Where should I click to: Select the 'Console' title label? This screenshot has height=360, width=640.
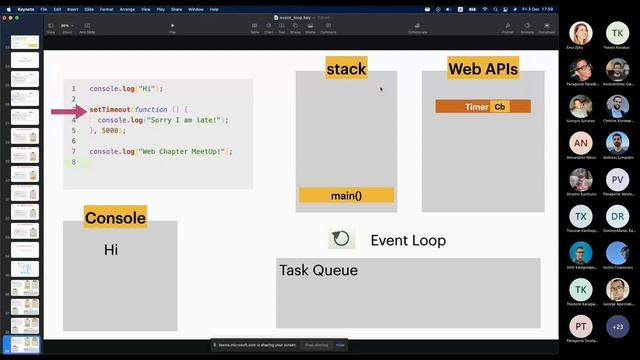[x=115, y=218]
